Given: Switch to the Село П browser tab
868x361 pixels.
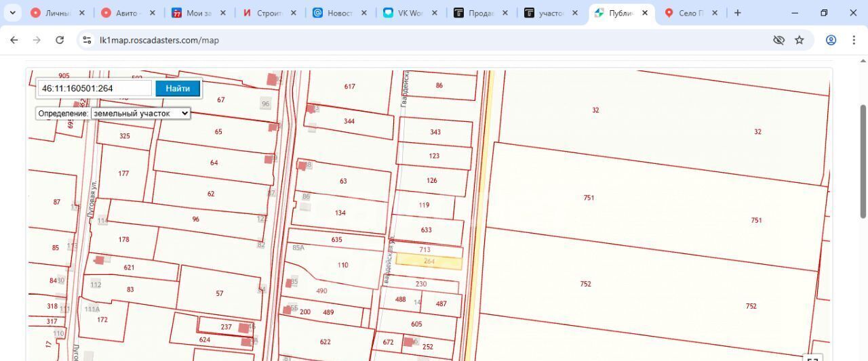Looking at the screenshot, I should (692, 13).
